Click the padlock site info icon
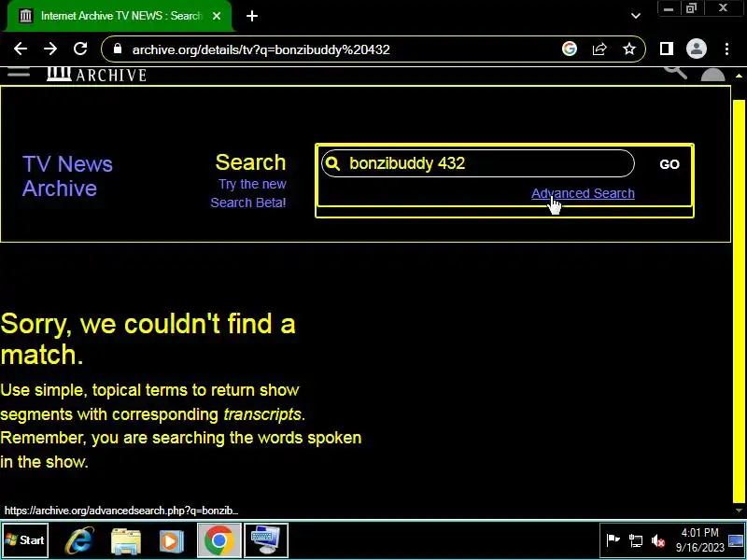The image size is (747, 560). click(118, 49)
